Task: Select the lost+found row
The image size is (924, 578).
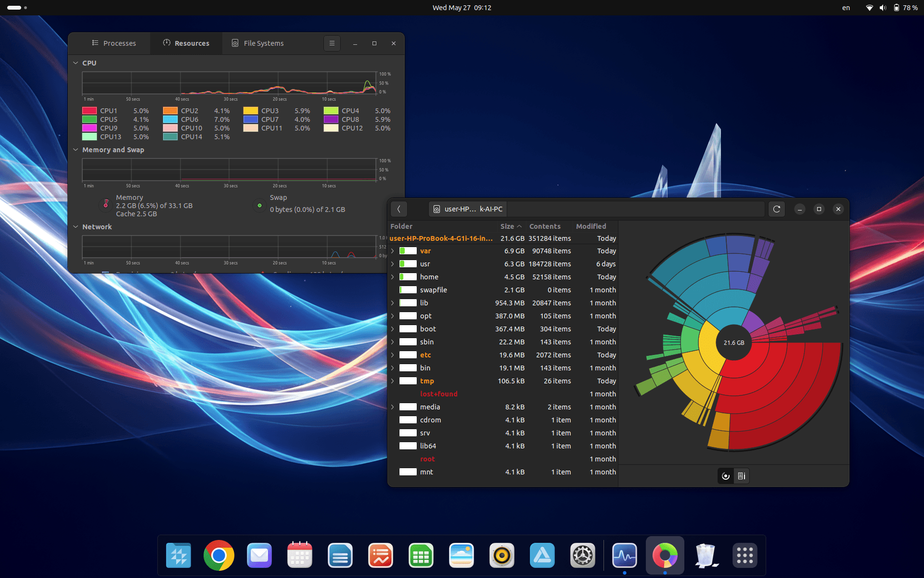Action: (503, 394)
